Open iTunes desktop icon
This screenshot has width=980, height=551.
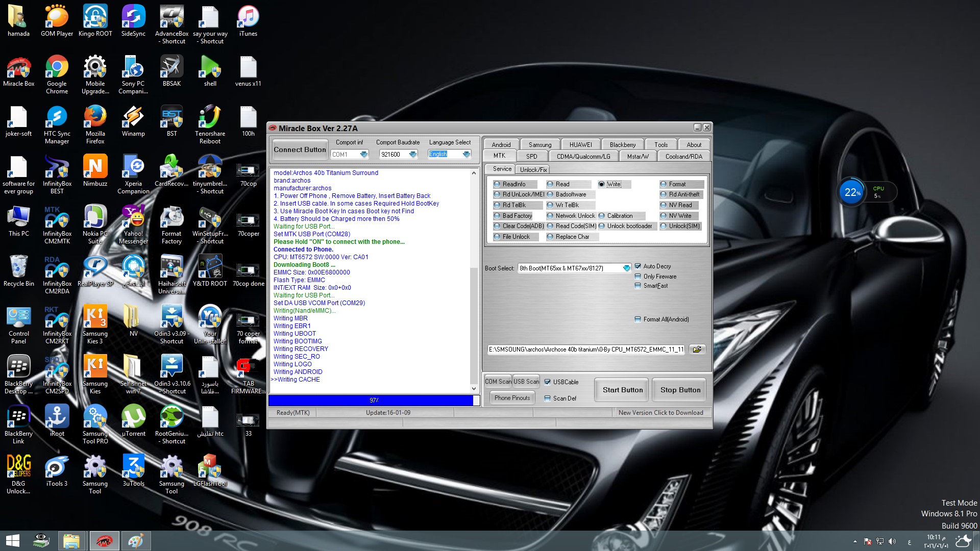(x=248, y=21)
